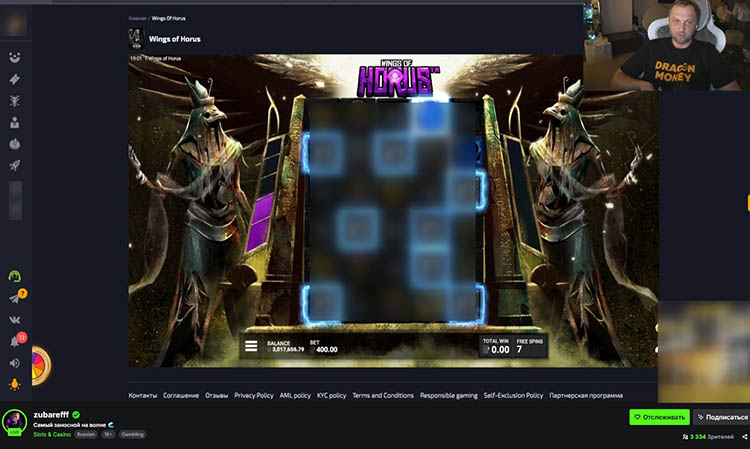The image size is (750, 449).
Task: Open the person profile icon in the sidebar
Action: [15, 122]
